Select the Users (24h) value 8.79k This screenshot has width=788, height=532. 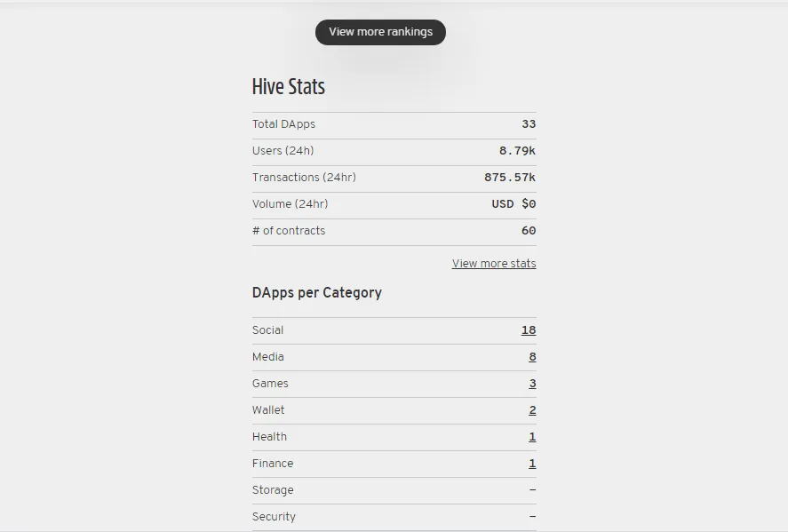pos(517,151)
